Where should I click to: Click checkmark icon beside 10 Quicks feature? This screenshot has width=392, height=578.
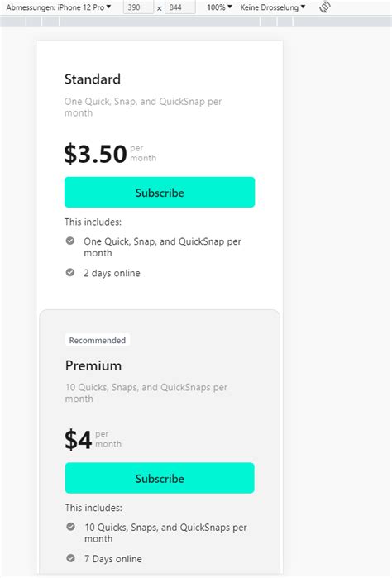[71, 527]
